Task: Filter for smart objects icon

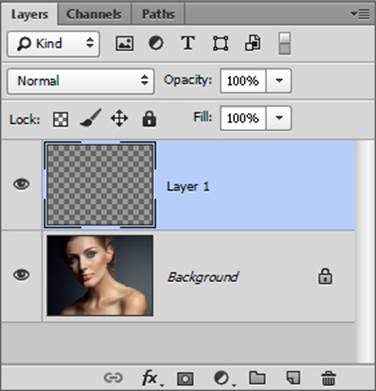Action: [x=253, y=43]
